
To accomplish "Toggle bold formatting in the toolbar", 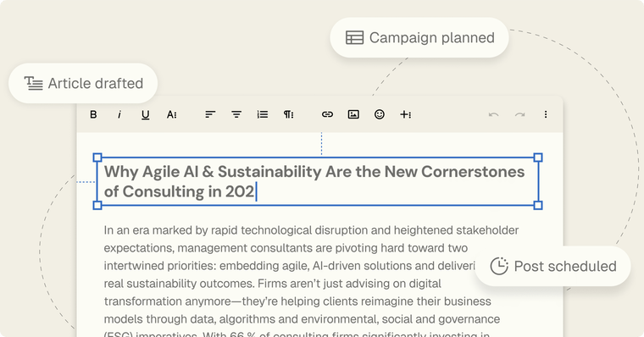I will point(93,114).
